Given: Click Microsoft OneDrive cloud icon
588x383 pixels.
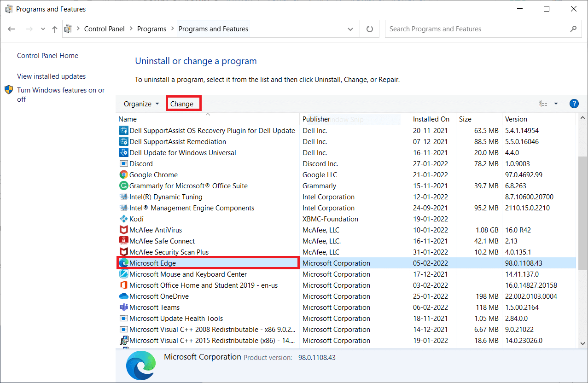Looking at the screenshot, I should click(x=123, y=296).
